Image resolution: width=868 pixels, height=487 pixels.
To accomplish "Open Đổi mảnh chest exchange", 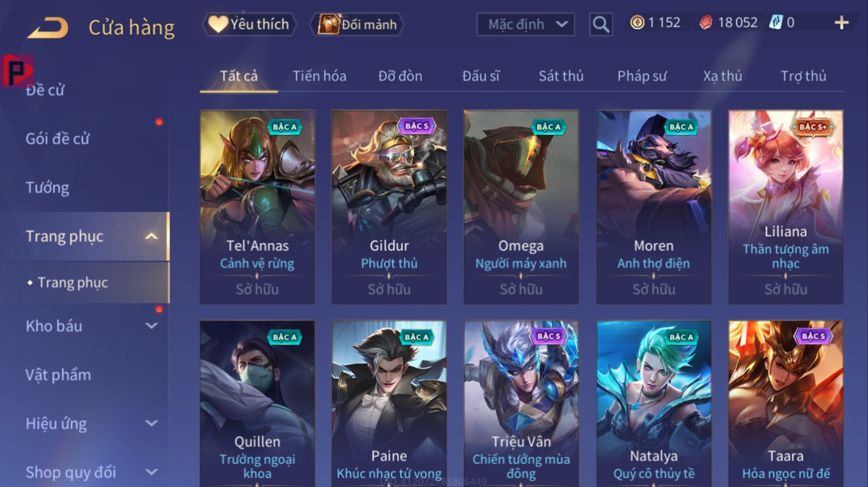I will pyautogui.click(x=357, y=24).
